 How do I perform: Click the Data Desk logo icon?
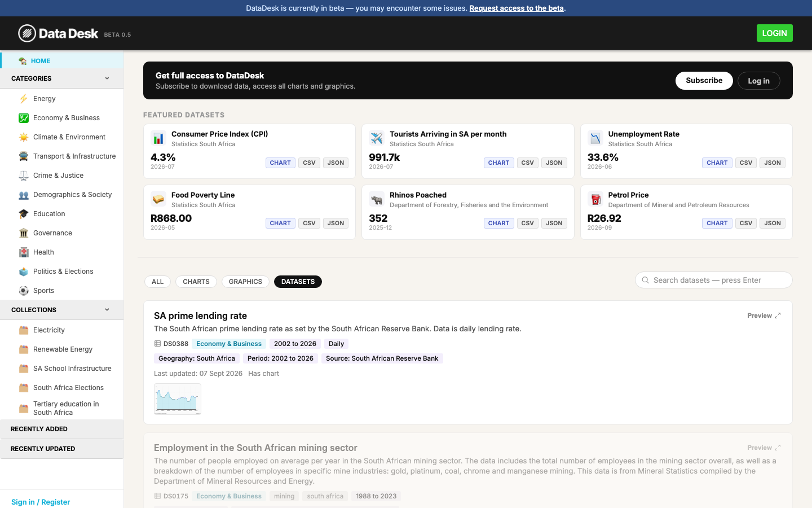27,33
